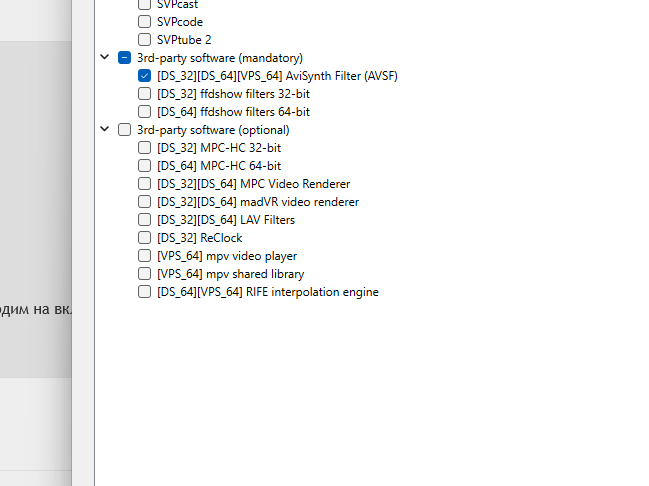Image resolution: width=649 pixels, height=486 pixels.
Task: Select MPC-HC 32-bit checkbox
Action: 145,148
